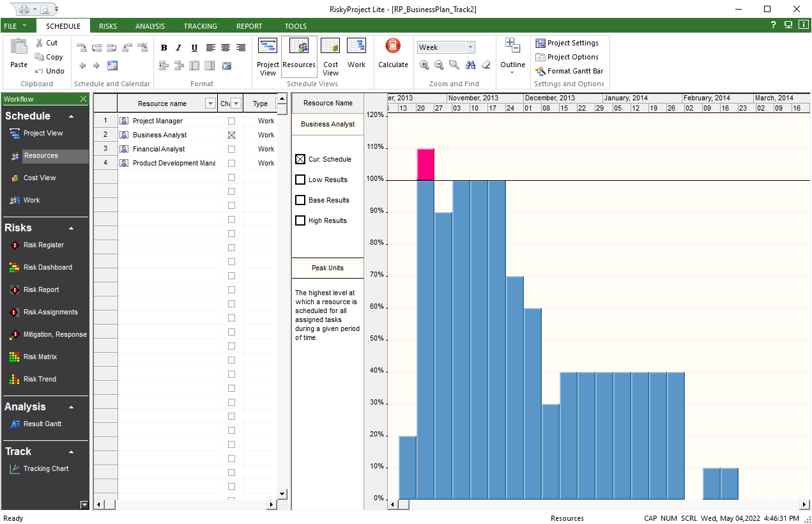812x524 pixels.
Task: Toggle the Low Results checkbox
Action: pyautogui.click(x=300, y=180)
